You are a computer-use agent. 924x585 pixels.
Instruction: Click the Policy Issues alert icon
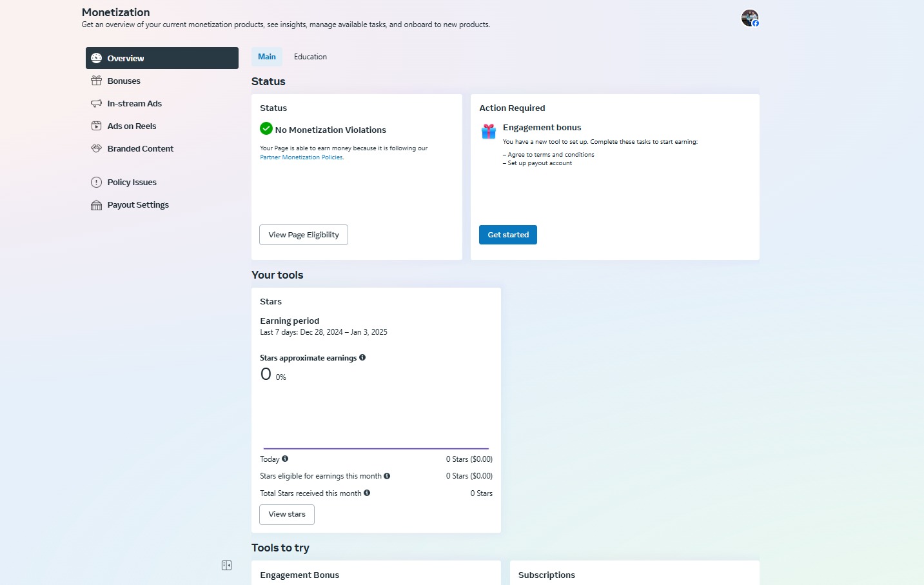pyautogui.click(x=96, y=182)
